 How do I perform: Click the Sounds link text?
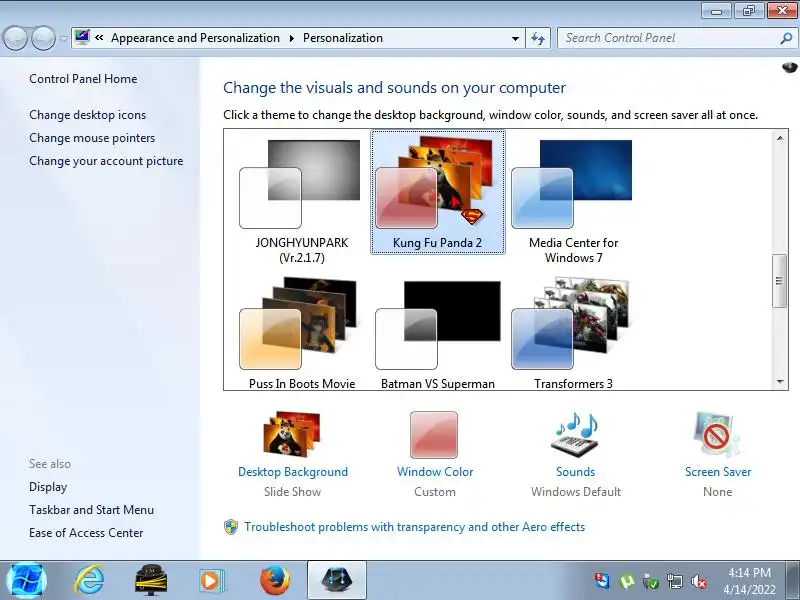(576, 472)
